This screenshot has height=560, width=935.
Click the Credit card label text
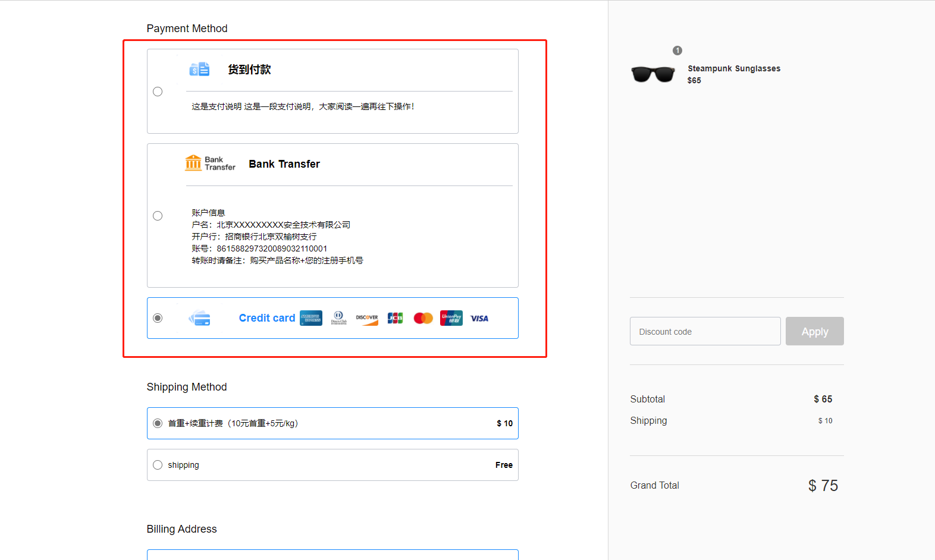266,318
